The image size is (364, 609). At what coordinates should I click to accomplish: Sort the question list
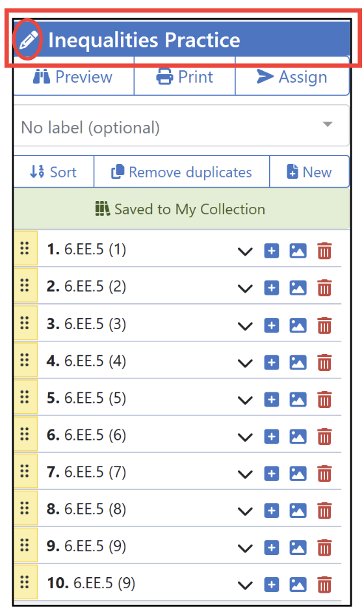point(53,172)
